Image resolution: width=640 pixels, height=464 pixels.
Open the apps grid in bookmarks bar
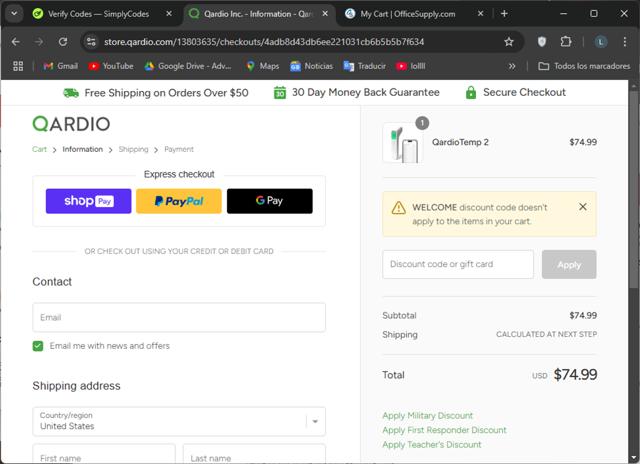[x=18, y=66]
